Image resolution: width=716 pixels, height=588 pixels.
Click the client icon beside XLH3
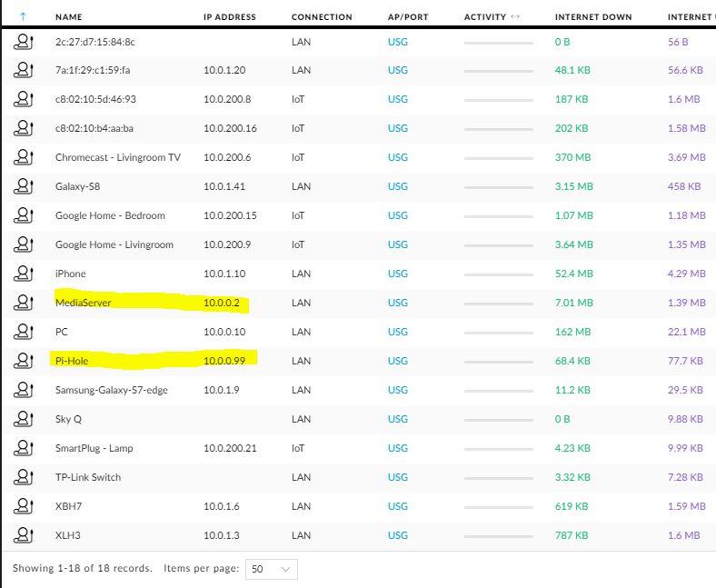pos(24,535)
